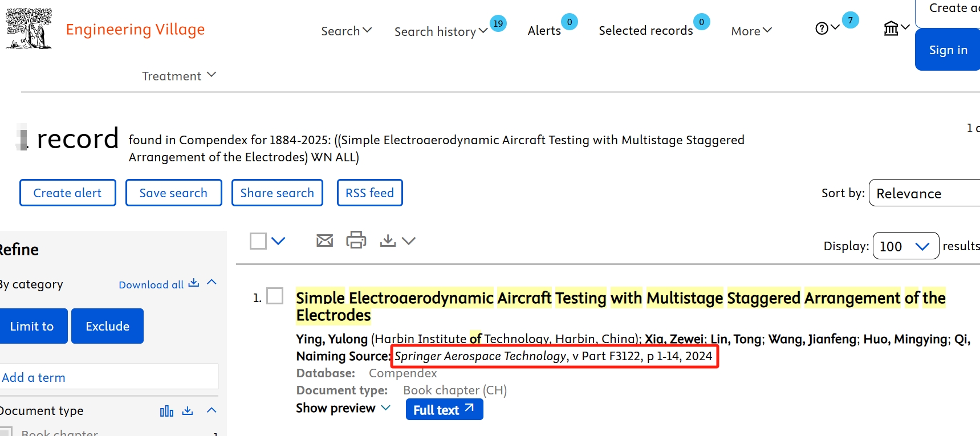Open the Search menu

(346, 31)
